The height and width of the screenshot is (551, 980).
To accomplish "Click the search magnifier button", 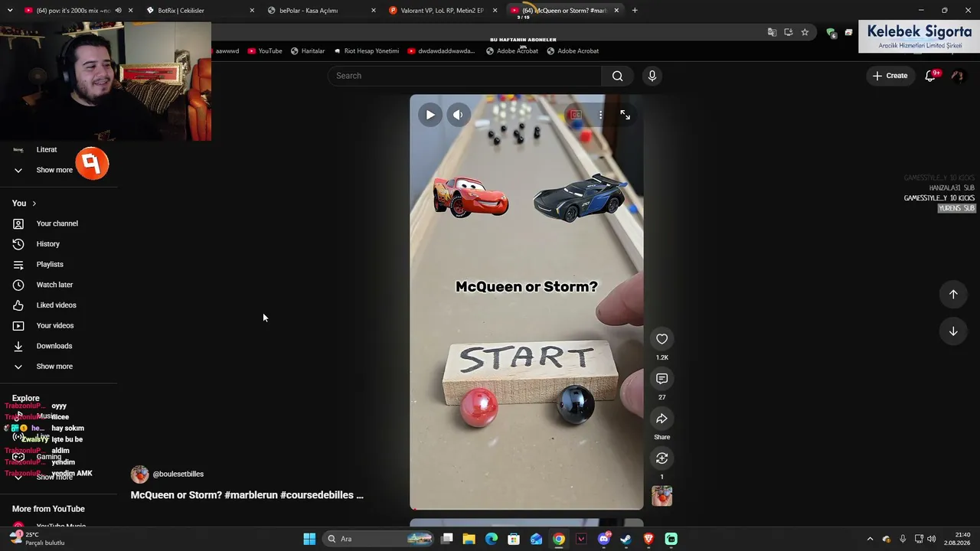I will click(618, 76).
